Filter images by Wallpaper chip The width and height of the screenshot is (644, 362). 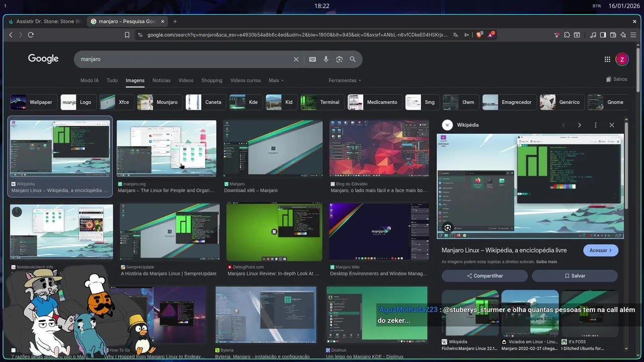(x=33, y=102)
